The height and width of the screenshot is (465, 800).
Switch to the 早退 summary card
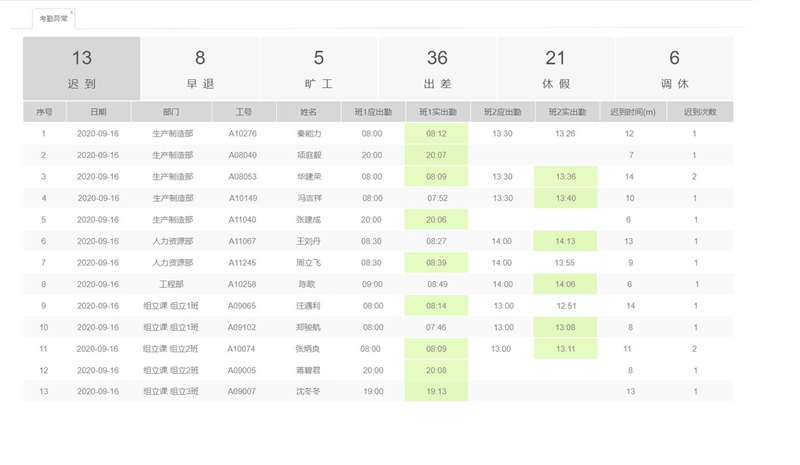[x=200, y=68]
